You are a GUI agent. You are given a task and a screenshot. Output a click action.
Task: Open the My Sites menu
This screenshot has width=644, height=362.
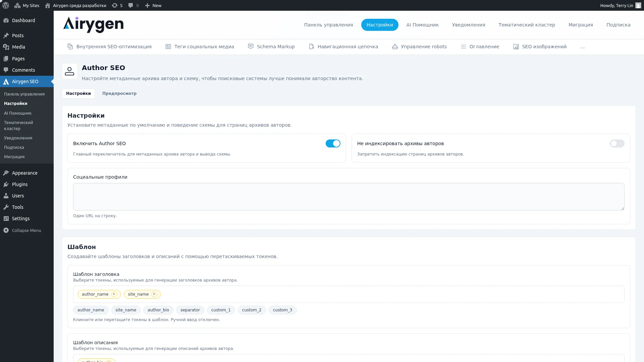(x=27, y=5)
